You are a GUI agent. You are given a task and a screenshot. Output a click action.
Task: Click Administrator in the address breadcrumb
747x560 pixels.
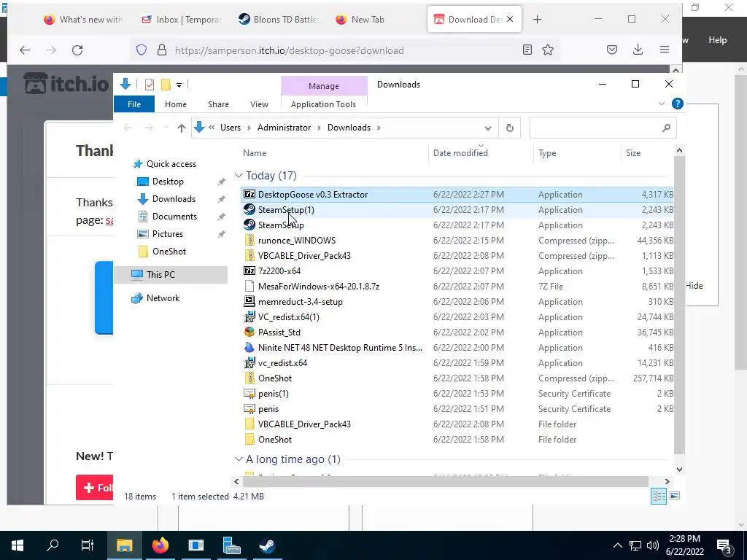point(284,128)
